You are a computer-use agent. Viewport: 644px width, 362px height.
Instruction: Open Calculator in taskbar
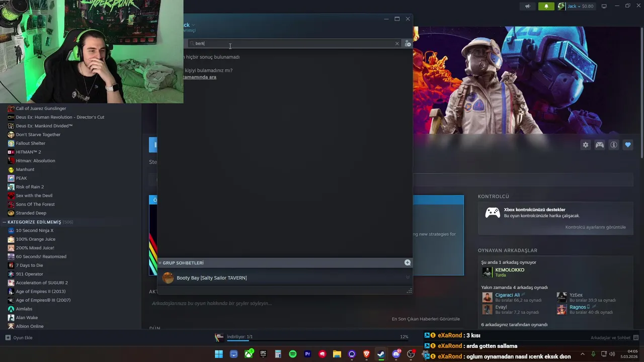[x=278, y=354]
